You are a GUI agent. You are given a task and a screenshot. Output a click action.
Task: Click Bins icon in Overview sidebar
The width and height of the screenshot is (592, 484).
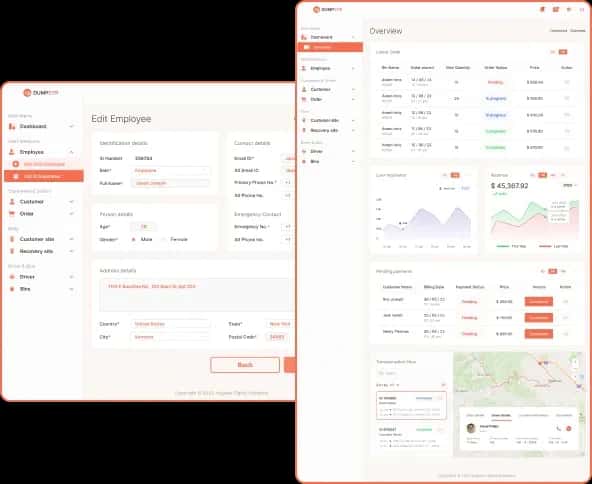point(304,161)
